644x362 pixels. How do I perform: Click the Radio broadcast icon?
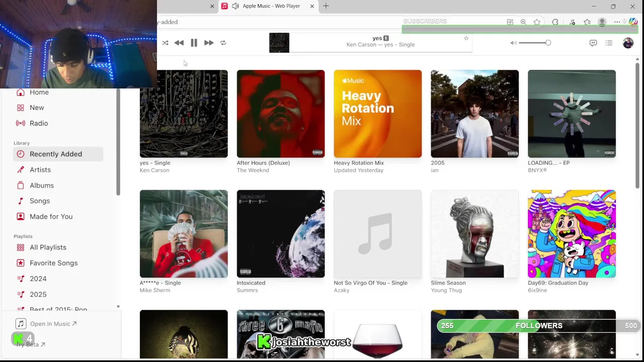[x=20, y=123]
